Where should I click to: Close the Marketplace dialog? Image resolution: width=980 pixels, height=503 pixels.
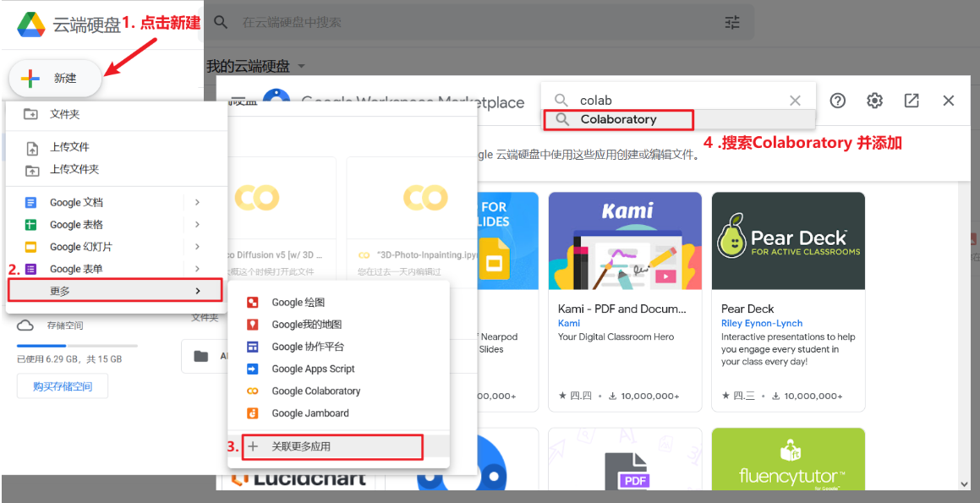(948, 101)
